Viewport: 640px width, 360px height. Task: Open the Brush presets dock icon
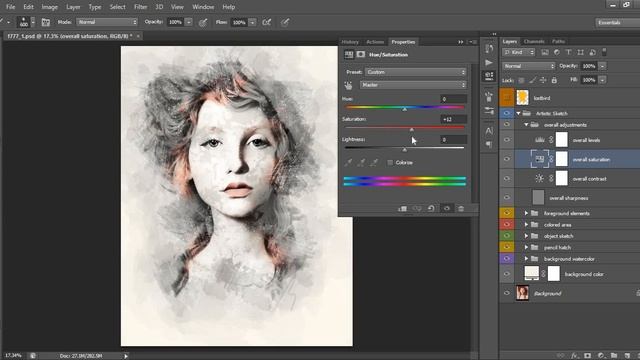tap(489, 97)
